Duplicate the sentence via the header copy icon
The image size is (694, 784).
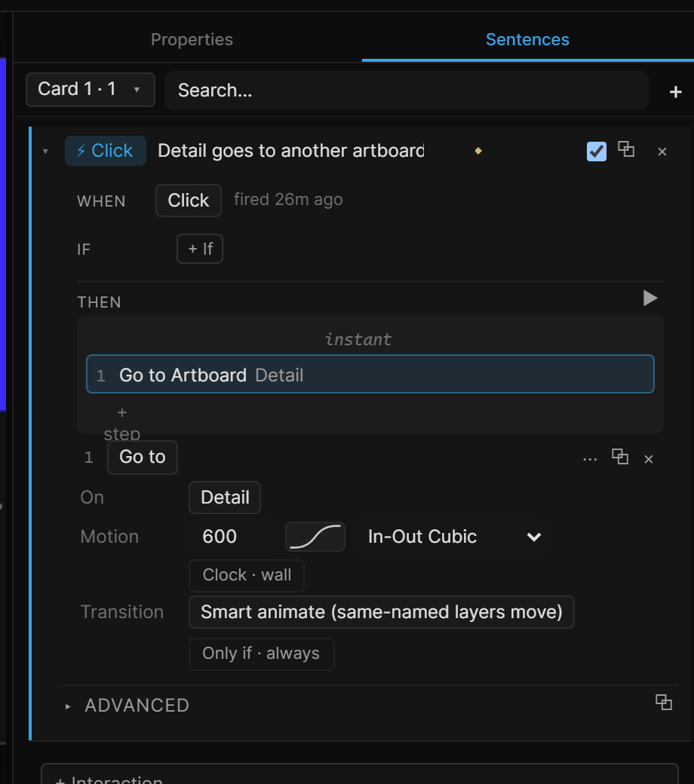[626, 149]
